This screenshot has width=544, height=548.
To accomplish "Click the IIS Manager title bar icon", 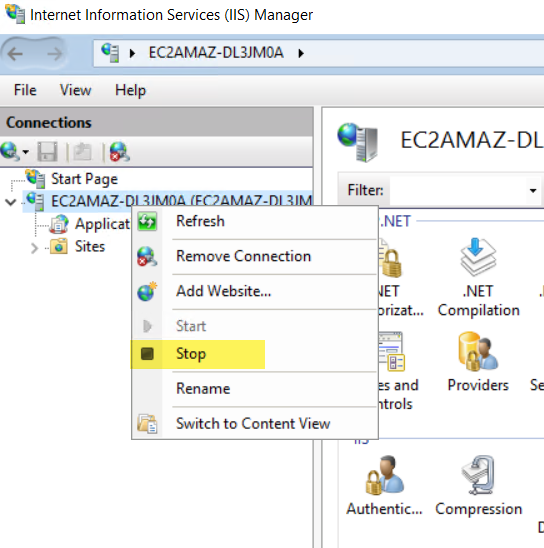I will tap(15, 14).
